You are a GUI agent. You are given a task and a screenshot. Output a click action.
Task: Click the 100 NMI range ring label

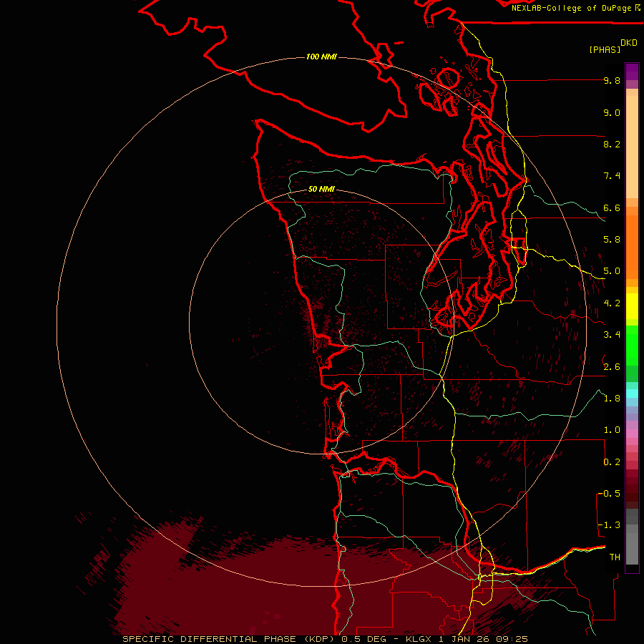pyautogui.click(x=321, y=57)
